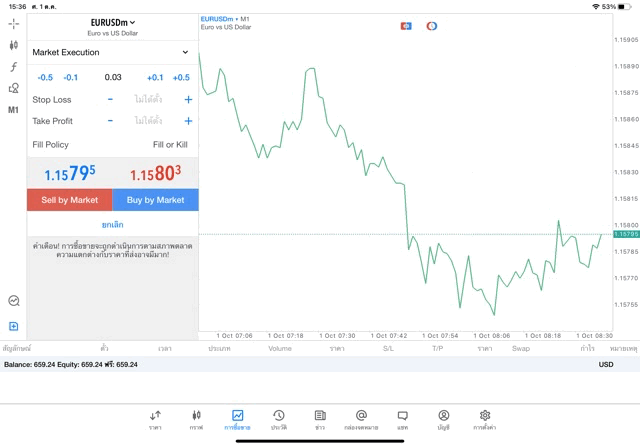Tap the EURUSDm chart title label
Screen dimensions: 640x447
click(217, 19)
